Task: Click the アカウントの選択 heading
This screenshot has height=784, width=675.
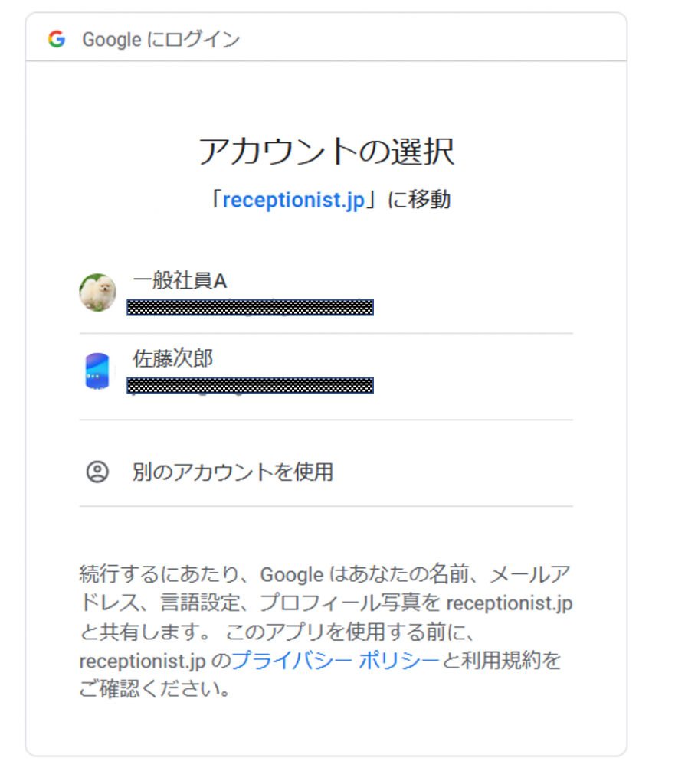Action: coord(326,152)
